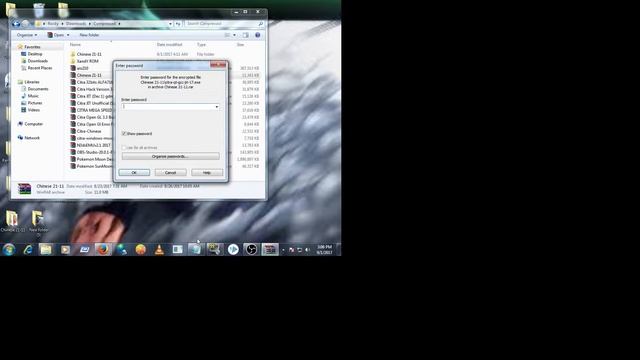The height and width of the screenshot is (360, 640).
Task: Open the dropdown arrow beside Open button
Action: pyautogui.click(x=68, y=35)
